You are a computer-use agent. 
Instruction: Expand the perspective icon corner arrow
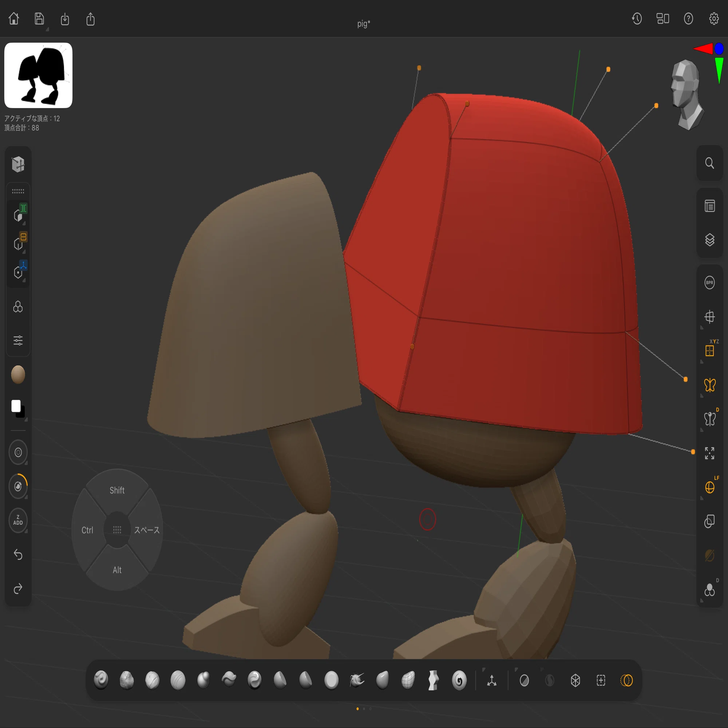click(x=702, y=328)
